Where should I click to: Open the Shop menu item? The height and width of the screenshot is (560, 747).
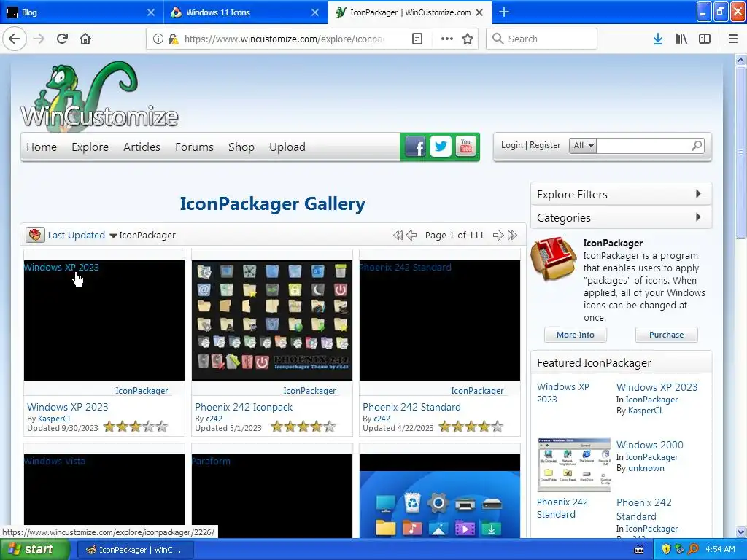pos(241,147)
